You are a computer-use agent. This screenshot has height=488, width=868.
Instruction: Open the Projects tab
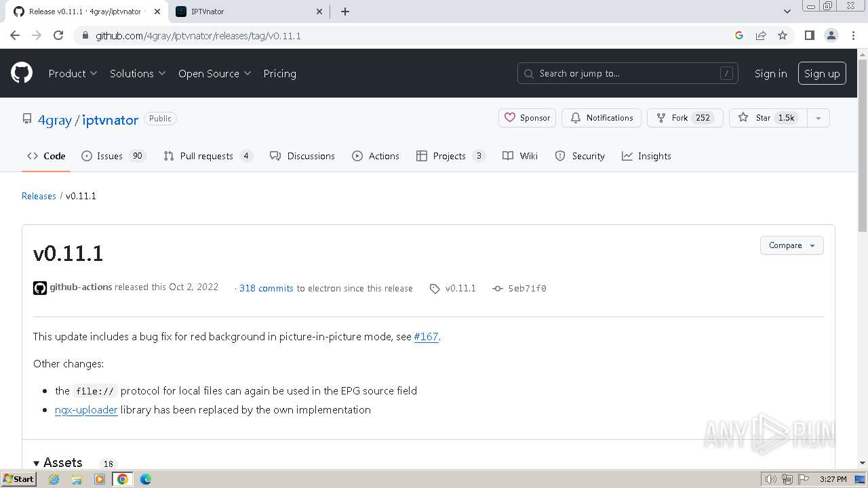tap(451, 156)
